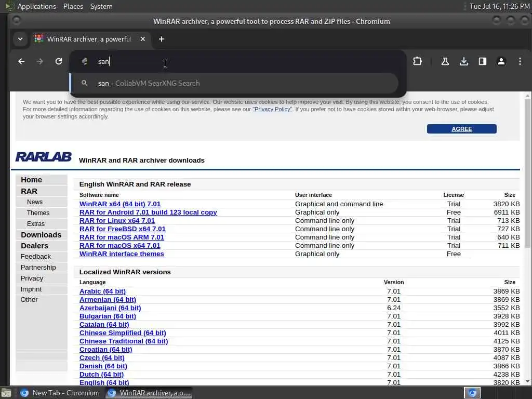The image size is (532, 399).
Task: Open Extras in the sidebar
Action: [36, 223]
